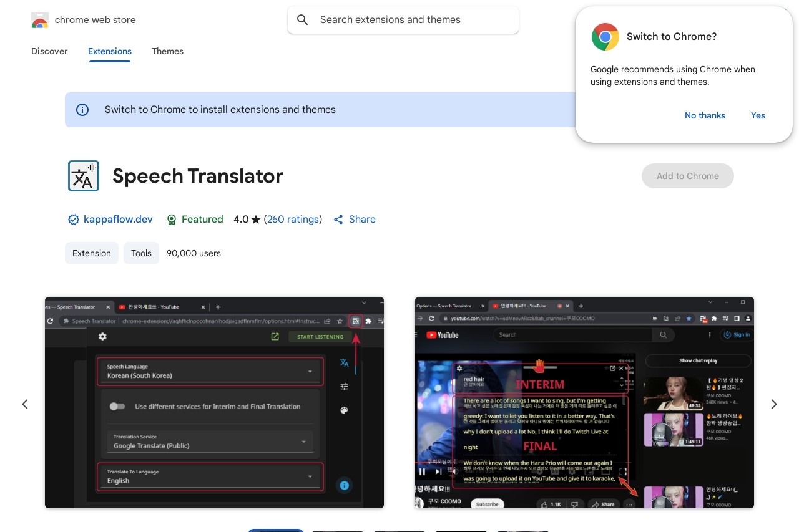The width and height of the screenshot is (799, 532).
Task: Show the next screenshot with the right arrow
Action: (774, 404)
